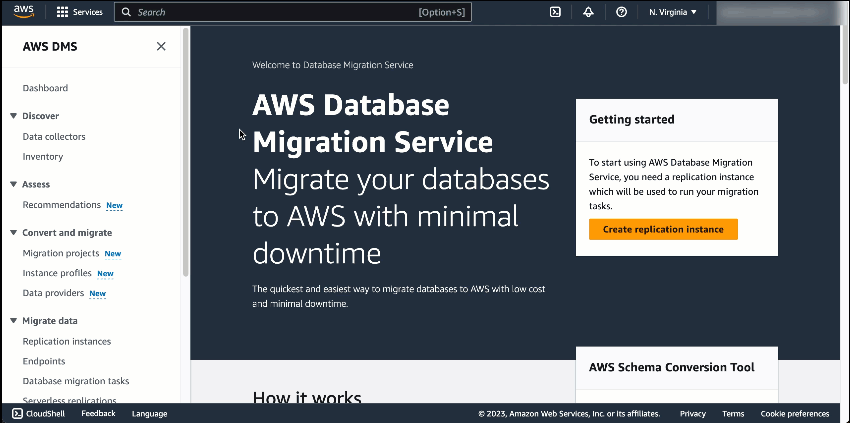The height and width of the screenshot is (423, 850).
Task: Click the New badge beside Migration projects
Action: (113, 254)
